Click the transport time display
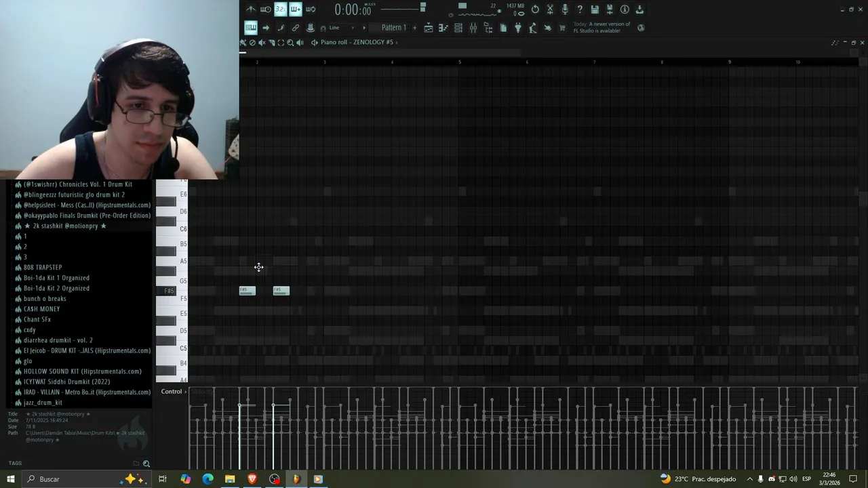The image size is (868, 488). (x=353, y=9)
